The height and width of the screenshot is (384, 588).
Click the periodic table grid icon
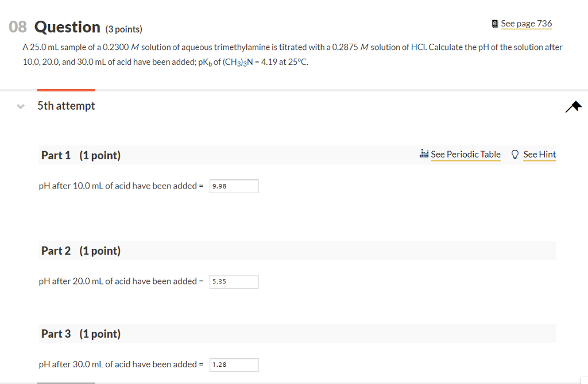pos(423,154)
